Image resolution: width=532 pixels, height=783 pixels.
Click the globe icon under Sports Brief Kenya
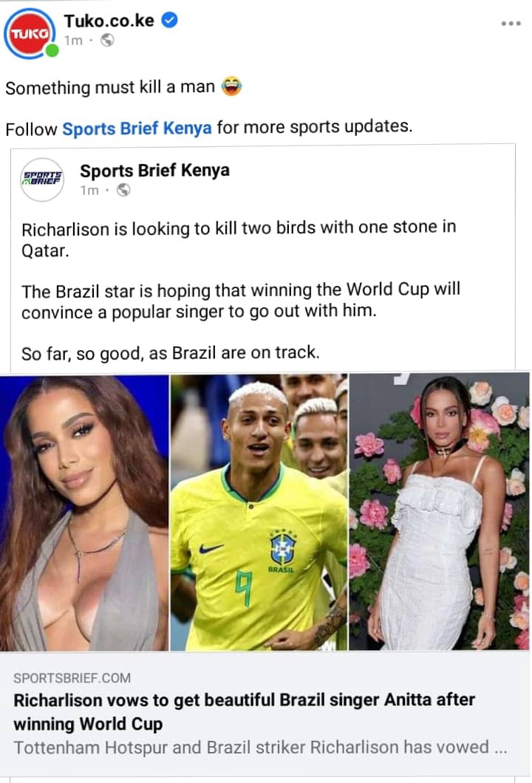(123, 191)
